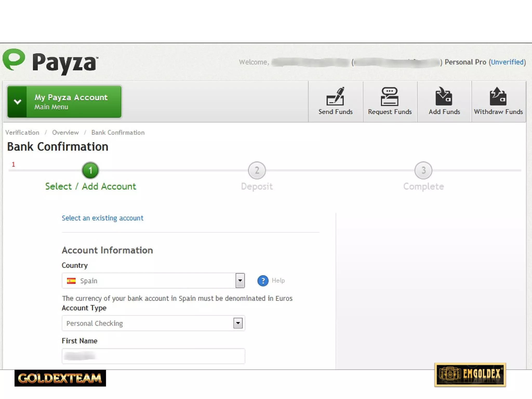Open the Country dropdown arrow

[240, 281]
